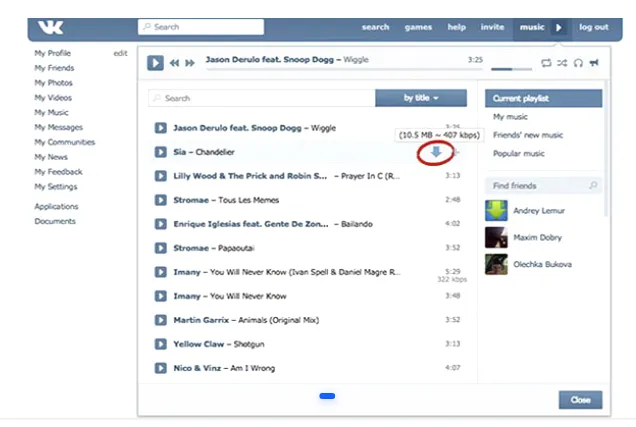Click the header play button beside music
Viewport: 636px width, 427px height.
coord(559,28)
